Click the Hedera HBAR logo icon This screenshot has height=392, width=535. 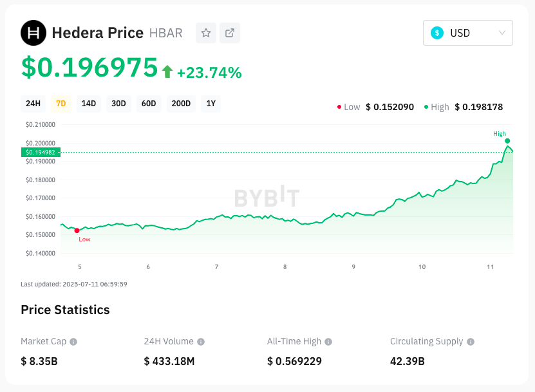[x=33, y=33]
